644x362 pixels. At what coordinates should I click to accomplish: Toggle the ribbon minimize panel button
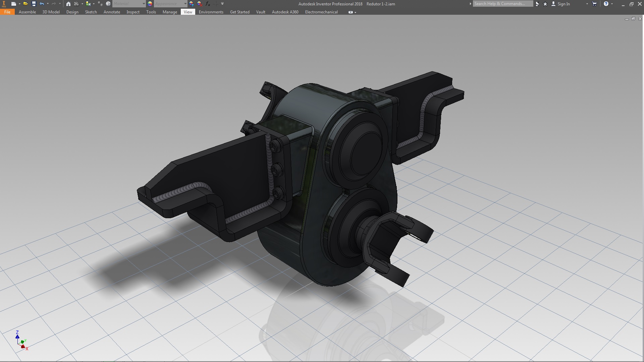tap(351, 12)
